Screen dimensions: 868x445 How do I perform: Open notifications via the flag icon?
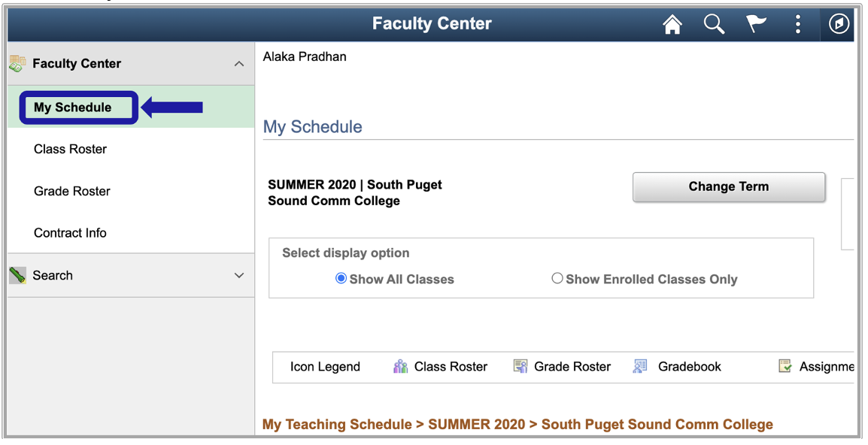click(756, 23)
